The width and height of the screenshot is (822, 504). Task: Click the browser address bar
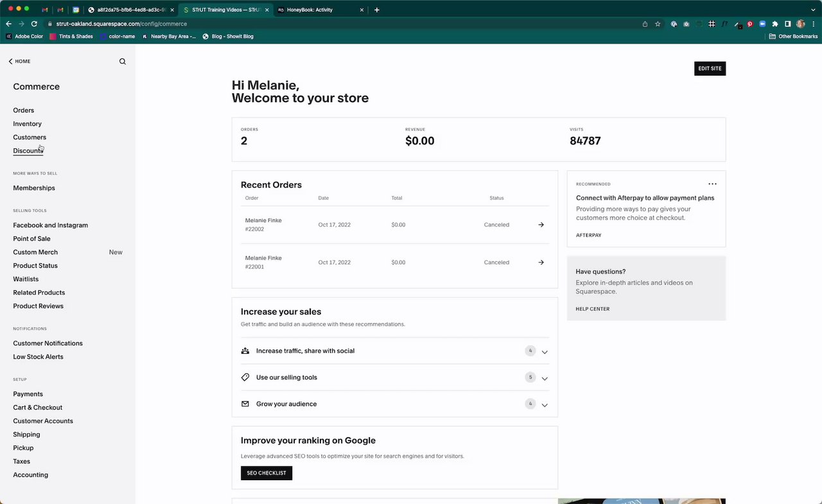click(321, 24)
